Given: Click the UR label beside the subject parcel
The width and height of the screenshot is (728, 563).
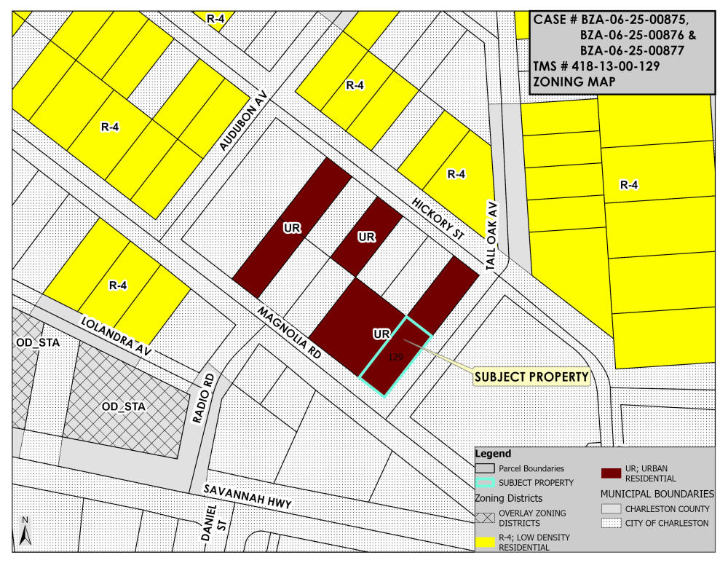Looking at the screenshot, I should (x=381, y=334).
